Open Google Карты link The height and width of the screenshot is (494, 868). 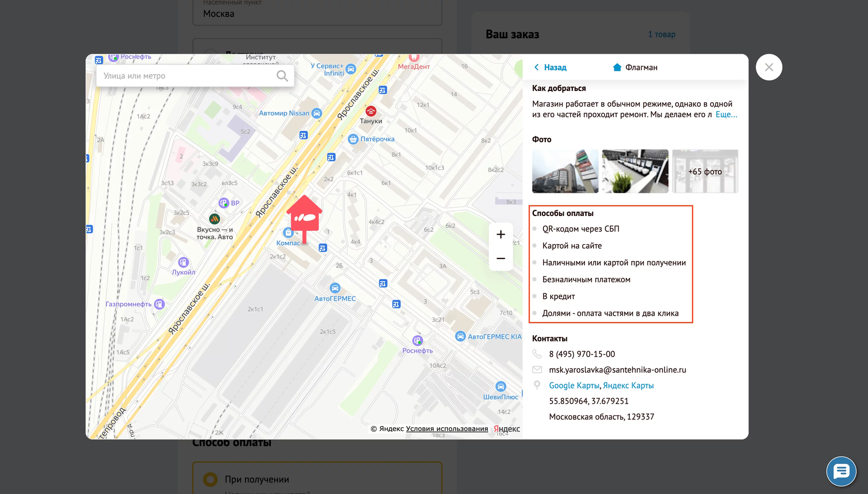tap(574, 385)
